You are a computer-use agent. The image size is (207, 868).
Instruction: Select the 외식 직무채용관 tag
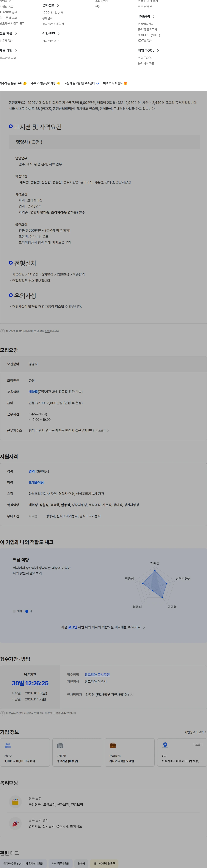[60, 864]
